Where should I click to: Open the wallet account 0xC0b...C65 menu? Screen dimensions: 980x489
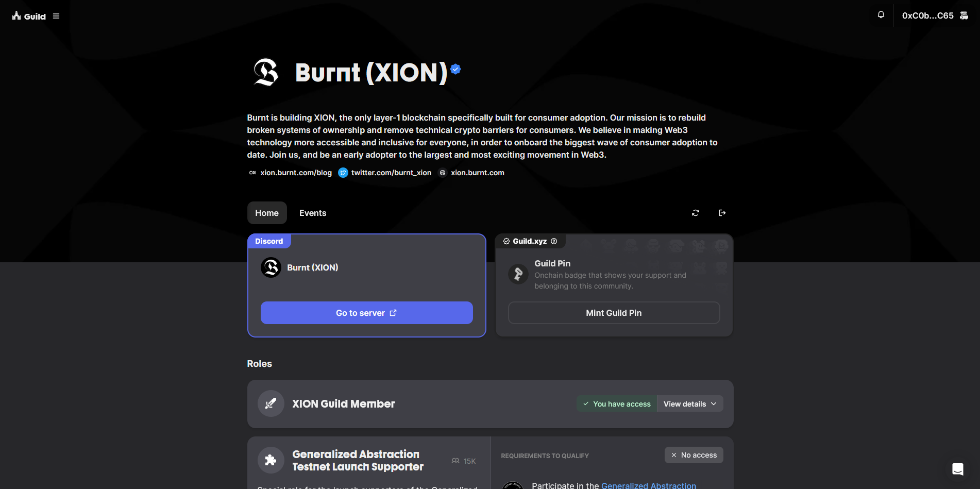pos(934,15)
